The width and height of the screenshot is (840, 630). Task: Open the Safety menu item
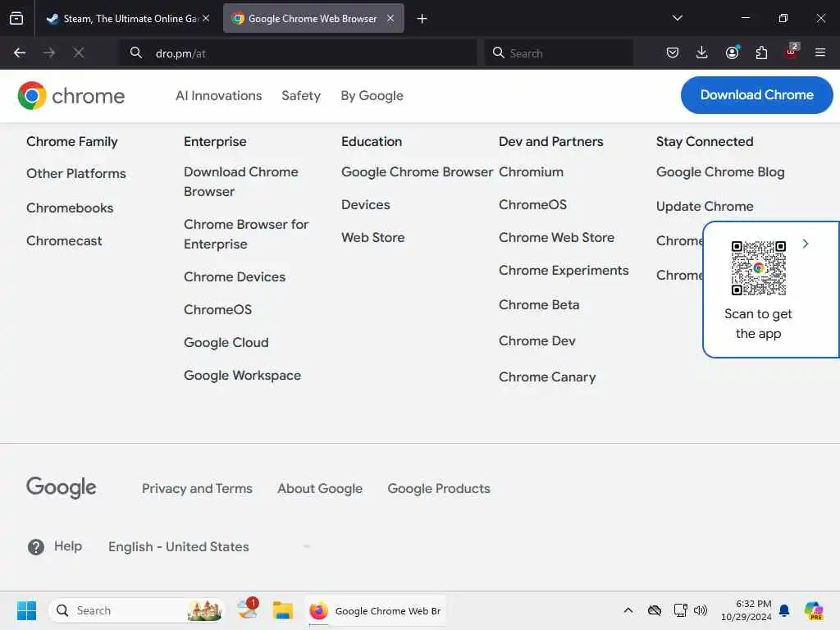(x=301, y=95)
